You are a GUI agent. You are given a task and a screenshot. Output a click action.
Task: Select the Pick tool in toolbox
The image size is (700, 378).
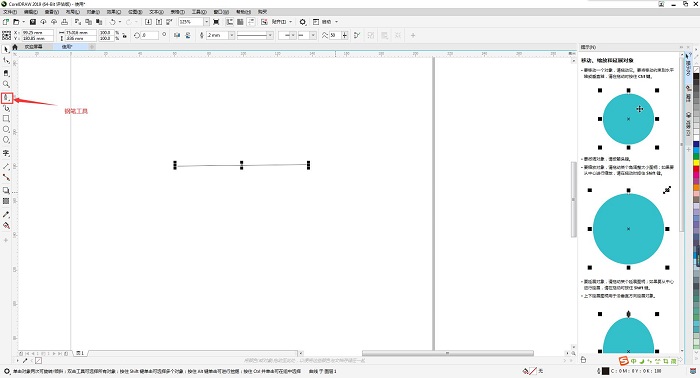6,50
